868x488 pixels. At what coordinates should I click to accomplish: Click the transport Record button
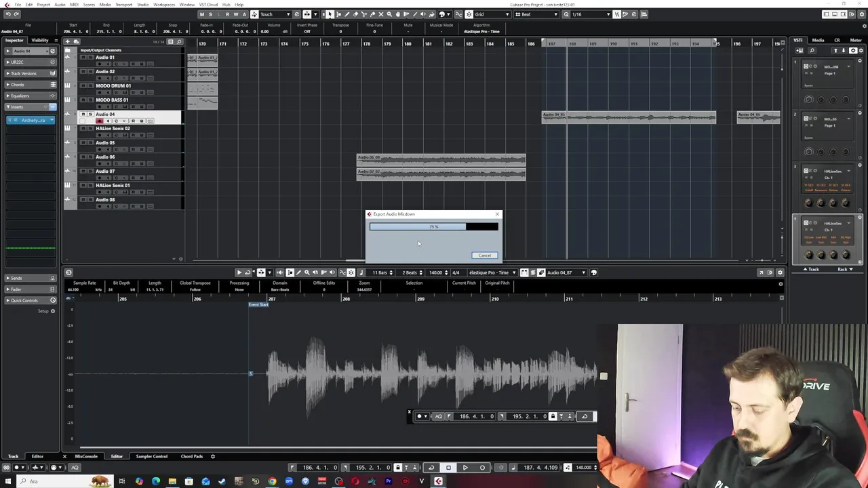[482, 468]
